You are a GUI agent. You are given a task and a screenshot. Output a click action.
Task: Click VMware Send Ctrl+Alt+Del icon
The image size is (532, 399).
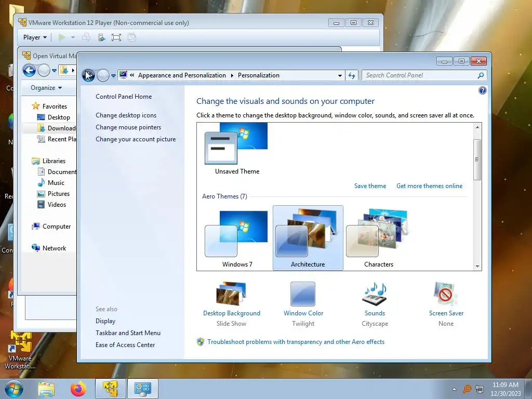86,37
